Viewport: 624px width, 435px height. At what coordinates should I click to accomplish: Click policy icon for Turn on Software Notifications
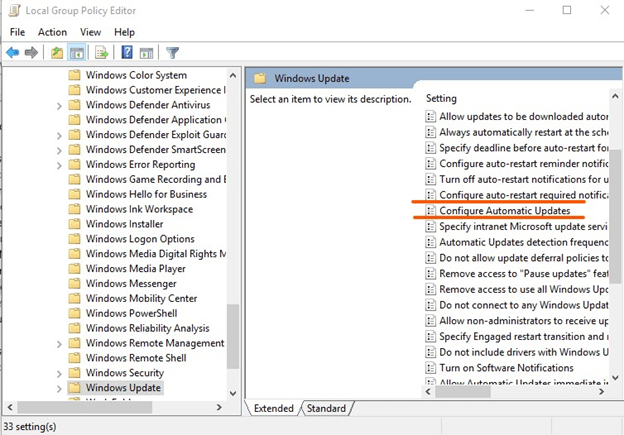pos(430,368)
